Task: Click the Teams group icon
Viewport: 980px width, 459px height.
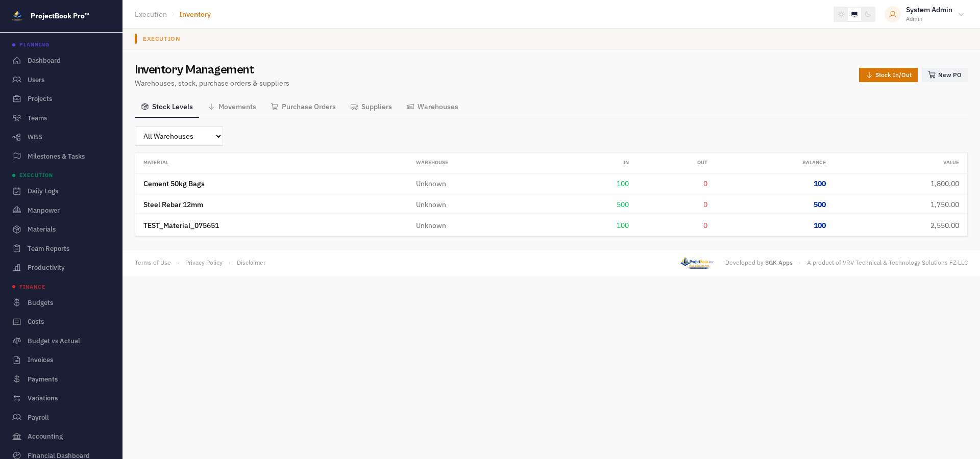Action: point(17,118)
